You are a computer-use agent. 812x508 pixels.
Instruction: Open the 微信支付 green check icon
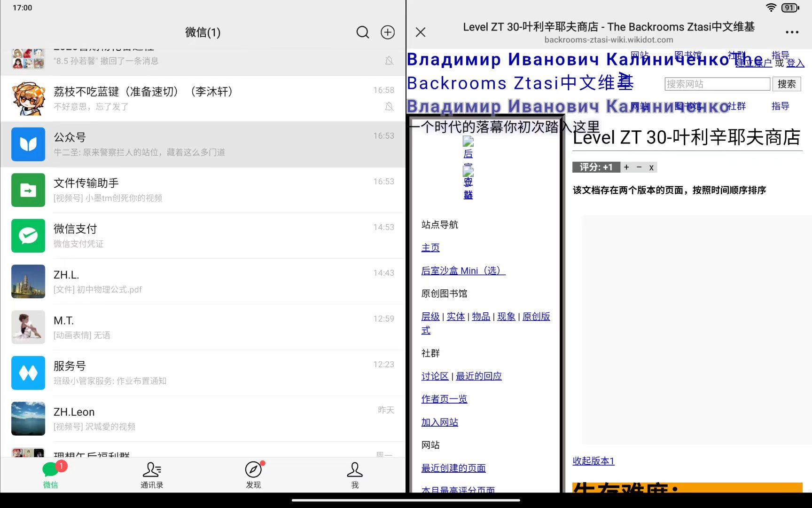click(x=28, y=236)
